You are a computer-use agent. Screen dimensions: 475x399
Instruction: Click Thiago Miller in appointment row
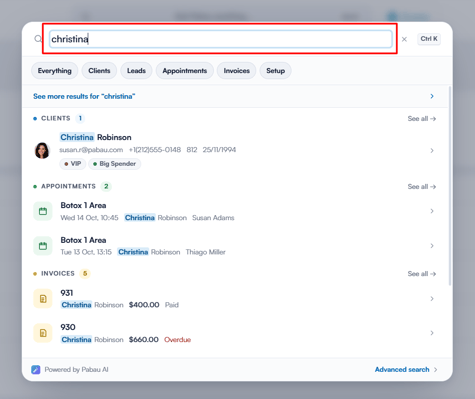(206, 252)
